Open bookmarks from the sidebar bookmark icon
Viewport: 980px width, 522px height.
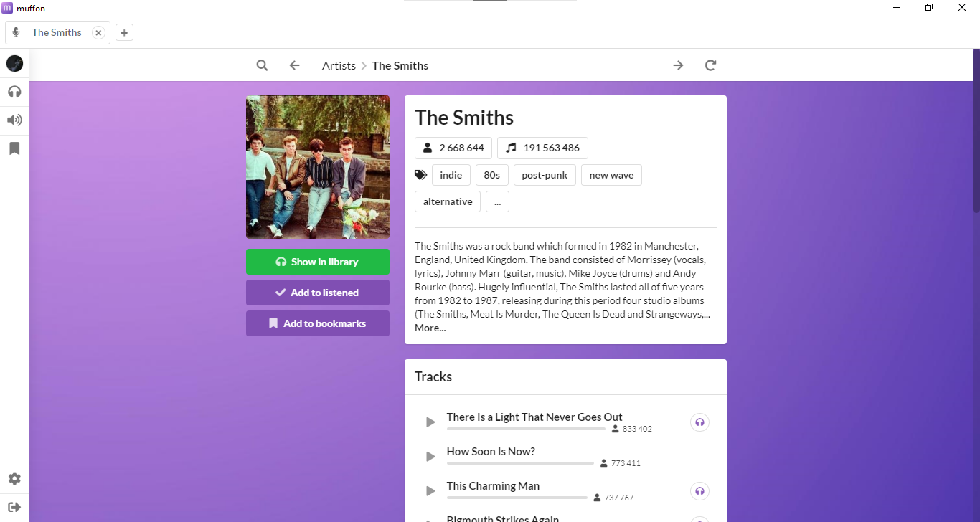pyautogui.click(x=14, y=148)
